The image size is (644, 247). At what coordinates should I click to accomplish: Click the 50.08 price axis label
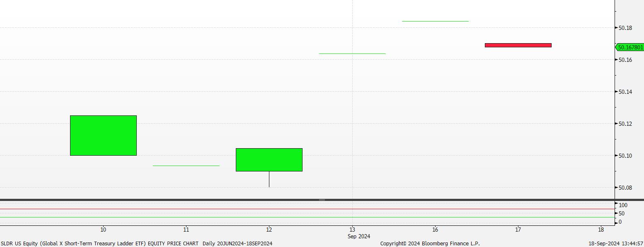pyautogui.click(x=625, y=188)
